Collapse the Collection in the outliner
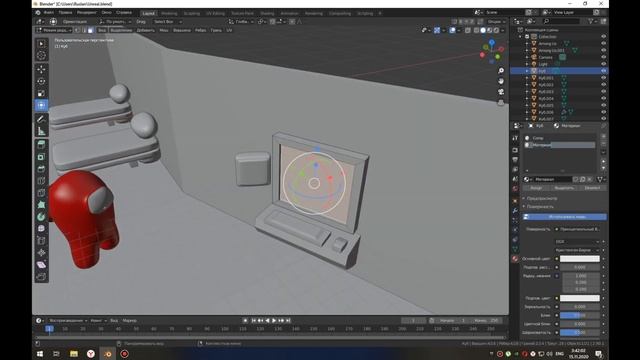This screenshot has height=360, width=640. coord(520,36)
